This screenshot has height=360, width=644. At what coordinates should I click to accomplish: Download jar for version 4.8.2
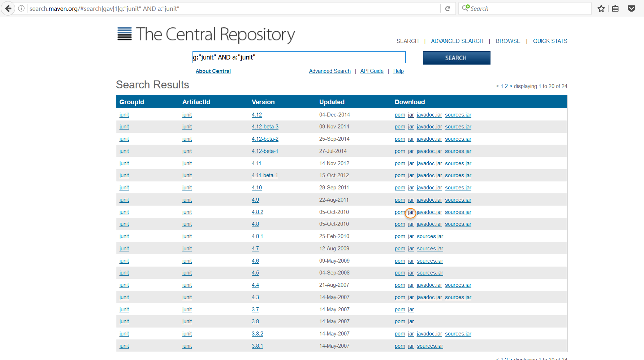tap(411, 212)
